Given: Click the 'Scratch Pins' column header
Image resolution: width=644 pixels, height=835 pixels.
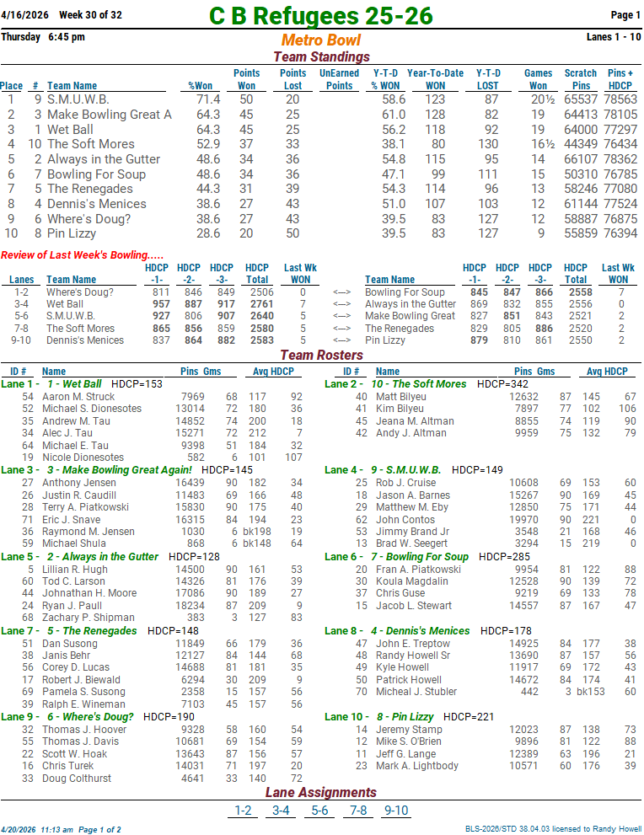Looking at the screenshot, I should [x=581, y=79].
